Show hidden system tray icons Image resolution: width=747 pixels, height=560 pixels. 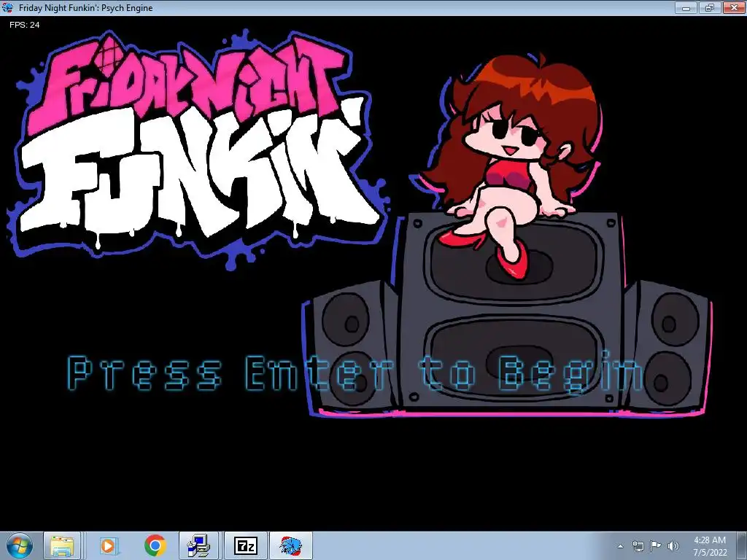pyautogui.click(x=620, y=546)
